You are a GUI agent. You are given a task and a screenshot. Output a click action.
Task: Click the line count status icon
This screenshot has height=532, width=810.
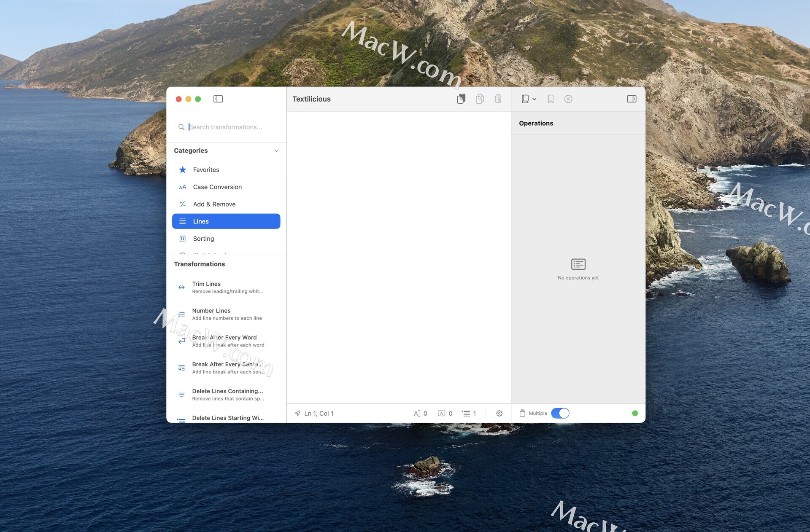tap(466, 414)
